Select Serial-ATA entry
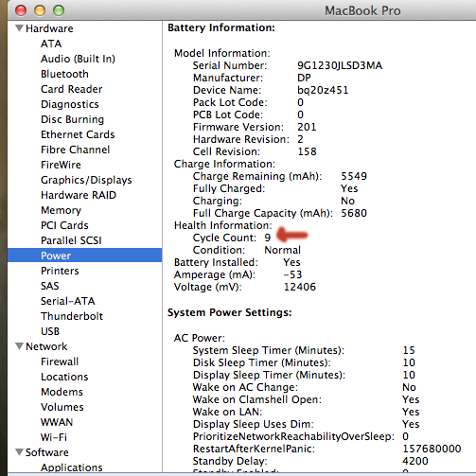476x476 pixels. point(68,301)
